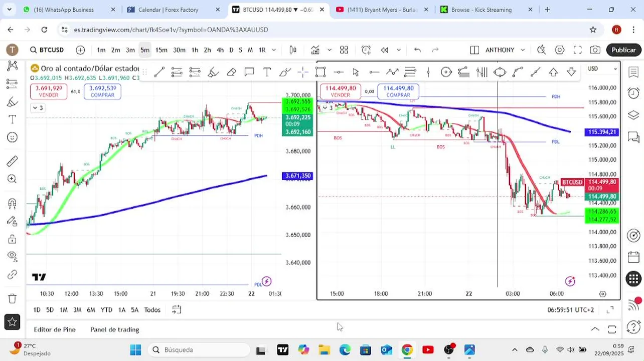644x361 pixels.
Task: Start bar replay mode
Action: pyautogui.click(x=385, y=50)
